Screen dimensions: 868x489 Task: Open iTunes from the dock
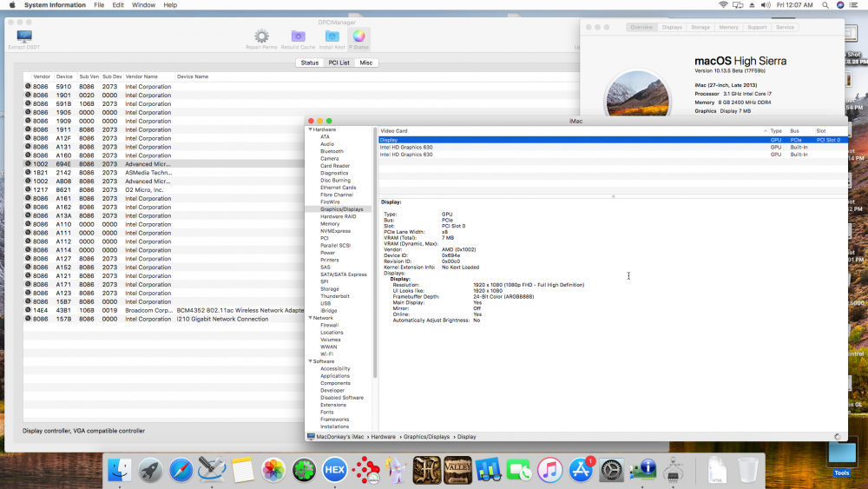tap(549, 470)
